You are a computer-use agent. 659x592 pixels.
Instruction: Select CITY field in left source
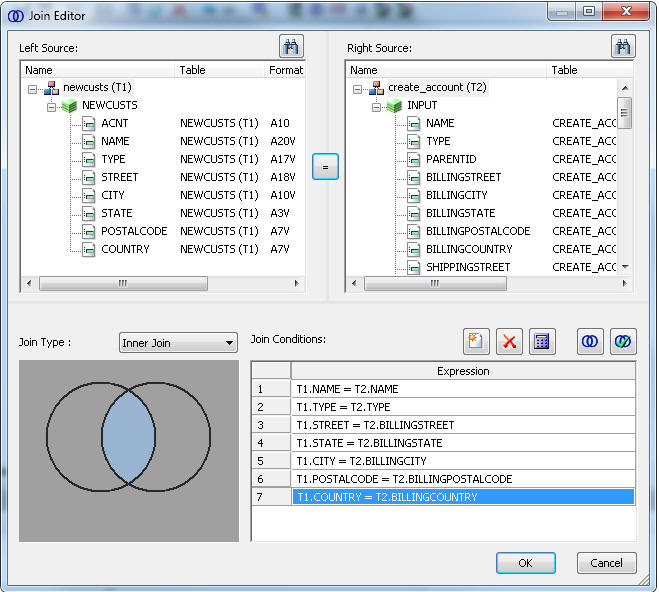[113, 195]
